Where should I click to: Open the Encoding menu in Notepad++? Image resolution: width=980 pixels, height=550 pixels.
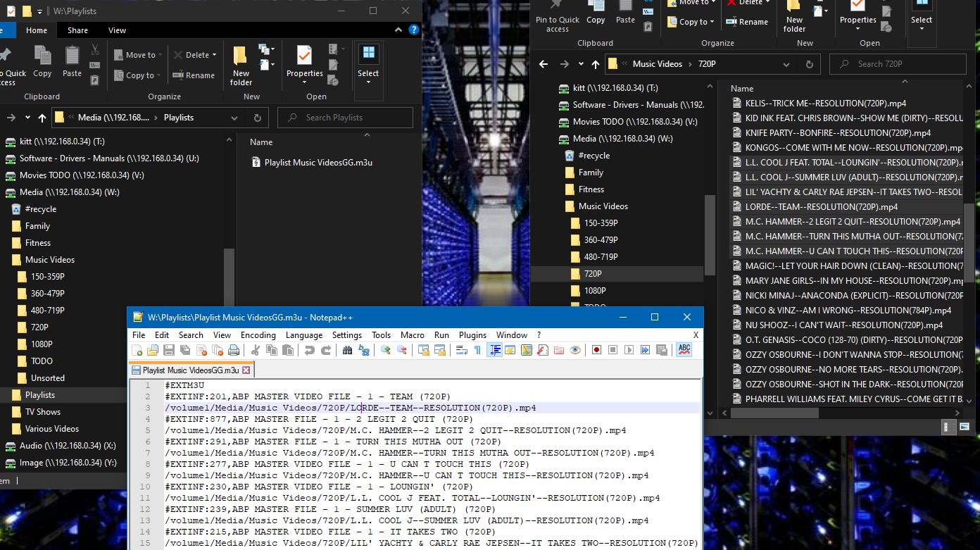pyautogui.click(x=258, y=335)
